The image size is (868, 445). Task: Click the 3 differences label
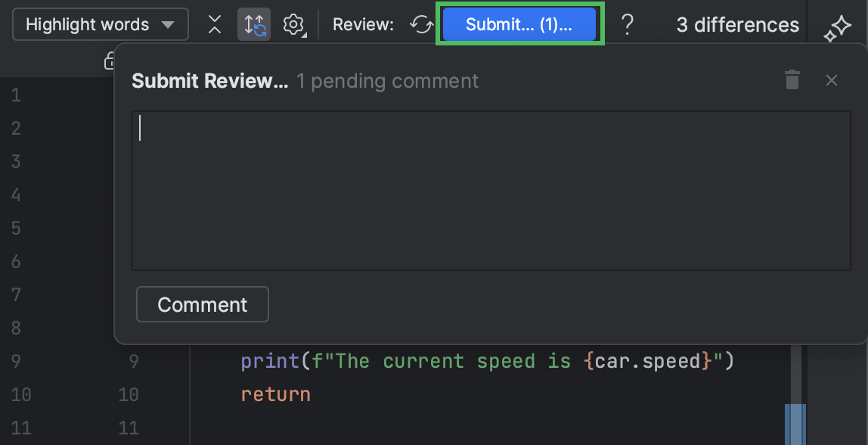737,23
